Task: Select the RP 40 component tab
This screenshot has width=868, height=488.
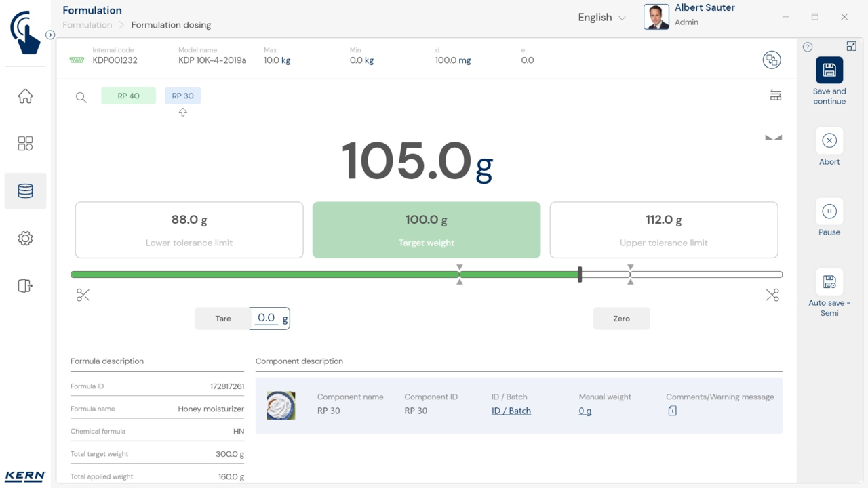Action: [x=128, y=96]
